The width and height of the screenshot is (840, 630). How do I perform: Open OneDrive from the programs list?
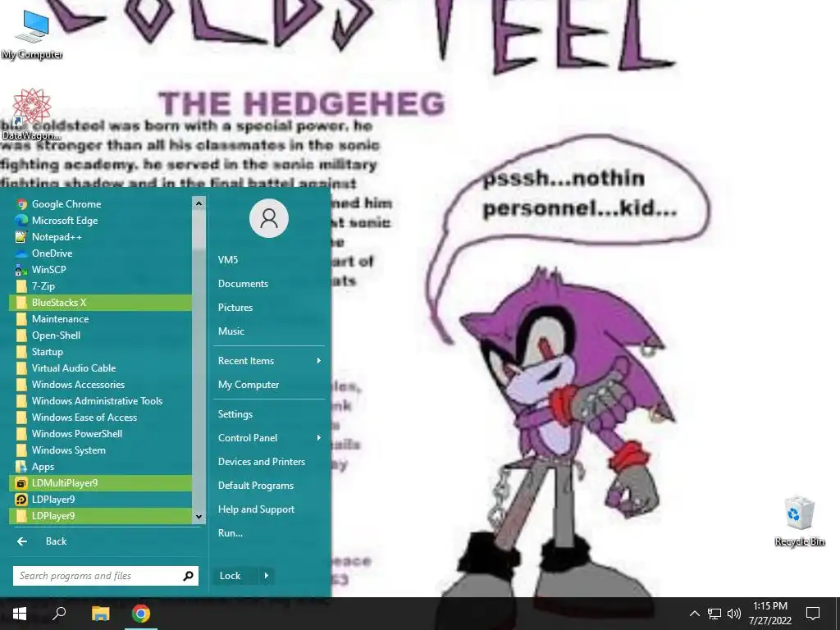(x=100, y=253)
